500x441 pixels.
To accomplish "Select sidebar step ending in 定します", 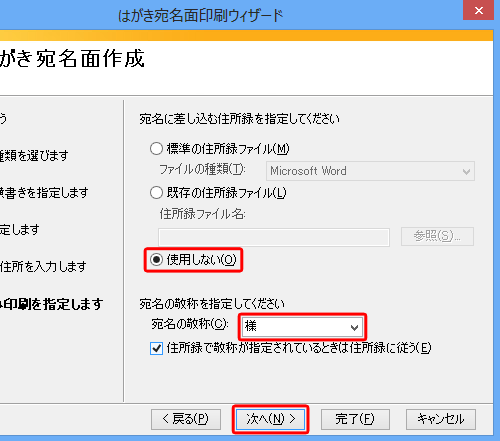I will [x=20, y=229].
